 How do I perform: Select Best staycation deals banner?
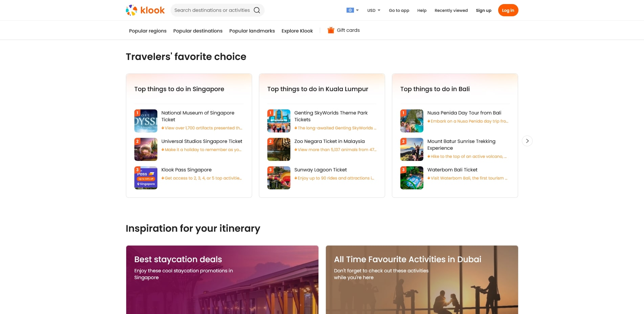(x=222, y=279)
